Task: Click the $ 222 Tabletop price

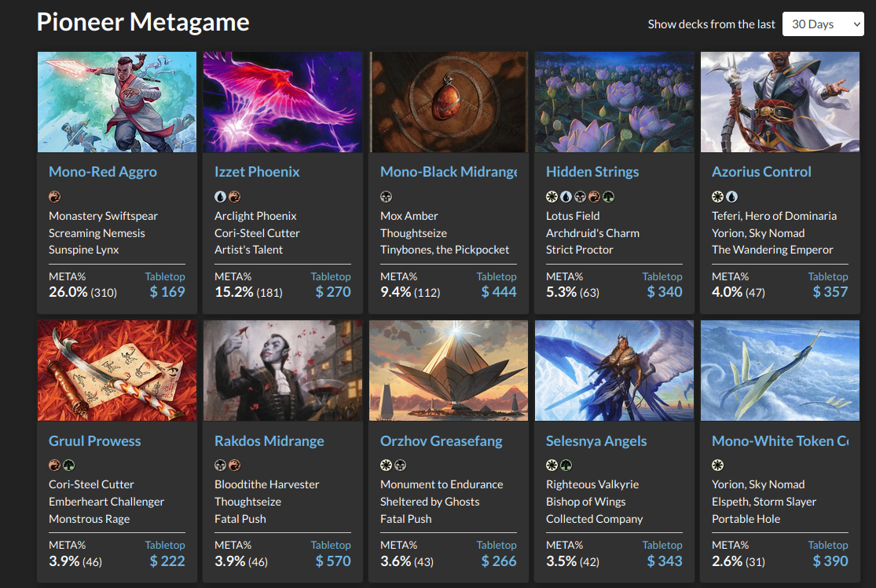Action: pyautogui.click(x=167, y=561)
